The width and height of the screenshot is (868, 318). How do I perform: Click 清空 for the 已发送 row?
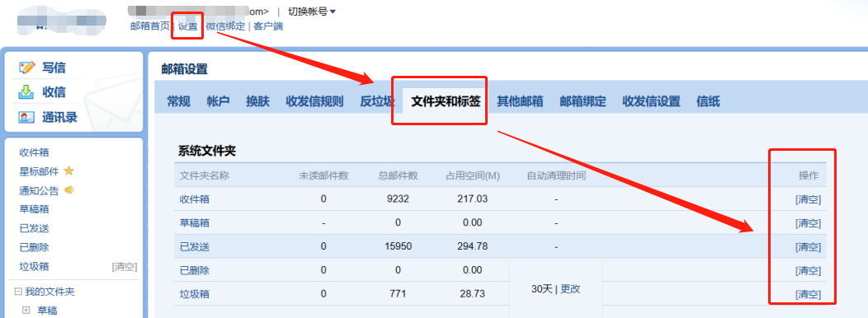pos(809,247)
